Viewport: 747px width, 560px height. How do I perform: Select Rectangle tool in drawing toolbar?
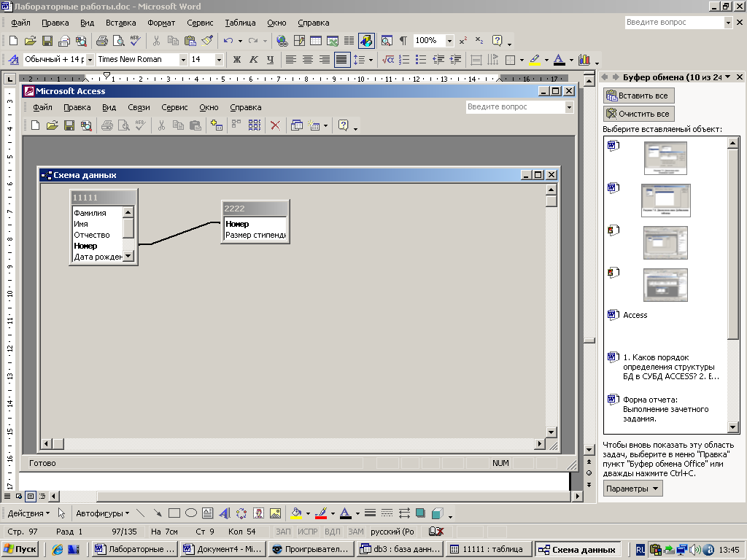pos(174,513)
